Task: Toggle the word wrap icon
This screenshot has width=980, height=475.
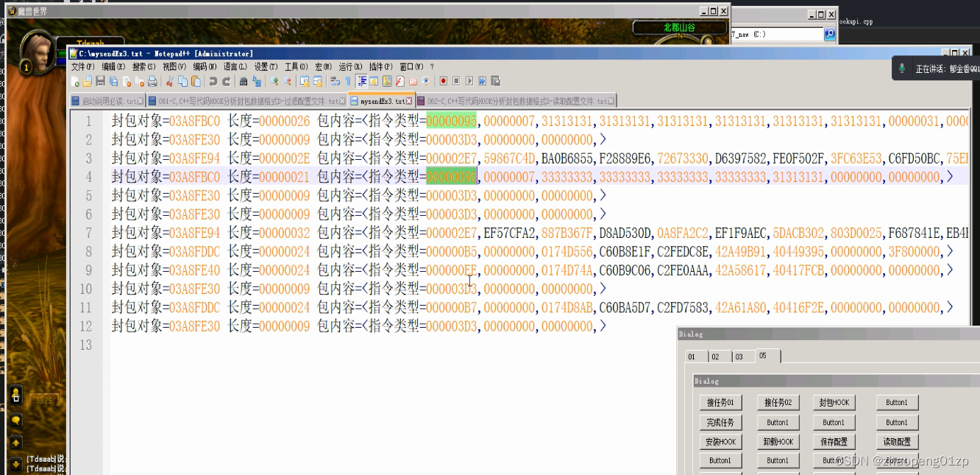Action: 335,81
